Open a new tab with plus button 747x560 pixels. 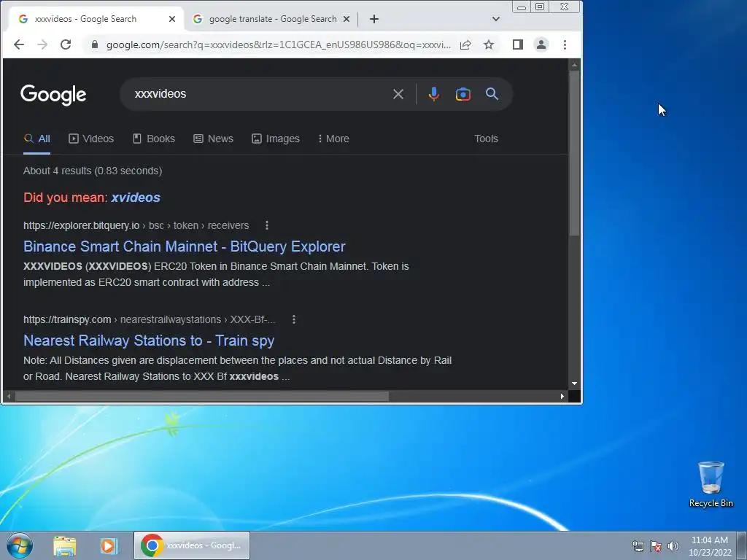pos(374,19)
